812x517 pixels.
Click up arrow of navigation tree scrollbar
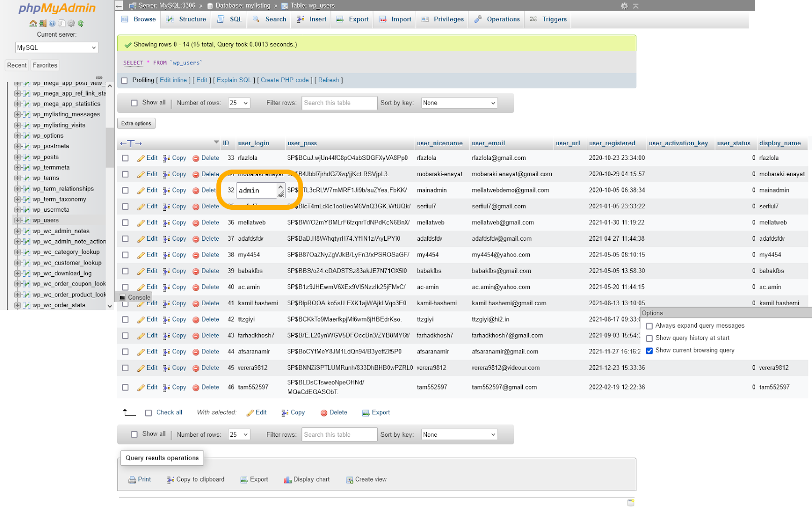(x=110, y=86)
